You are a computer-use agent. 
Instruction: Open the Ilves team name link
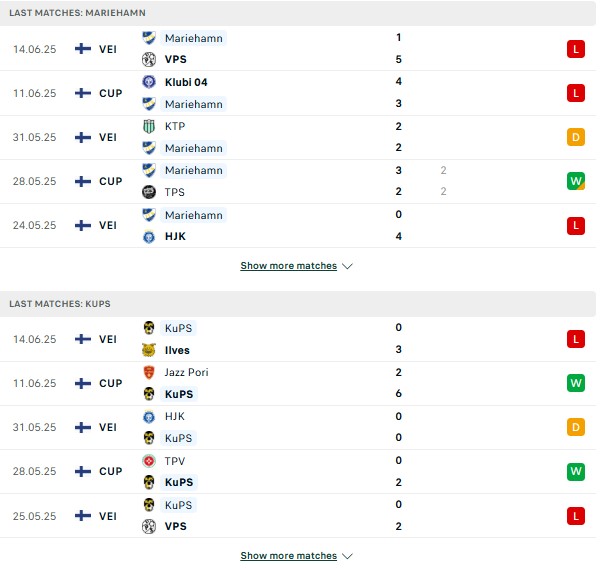(177, 350)
